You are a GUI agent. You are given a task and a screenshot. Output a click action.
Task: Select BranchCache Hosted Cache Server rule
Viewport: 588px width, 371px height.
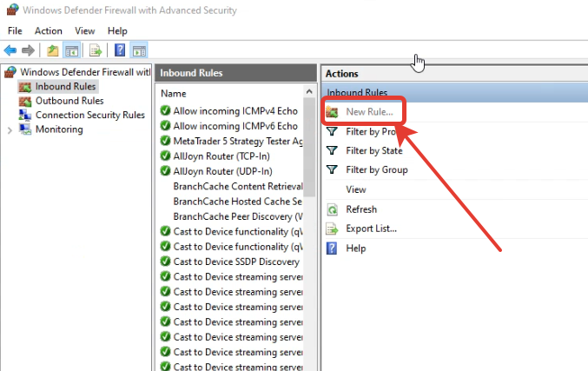click(238, 202)
